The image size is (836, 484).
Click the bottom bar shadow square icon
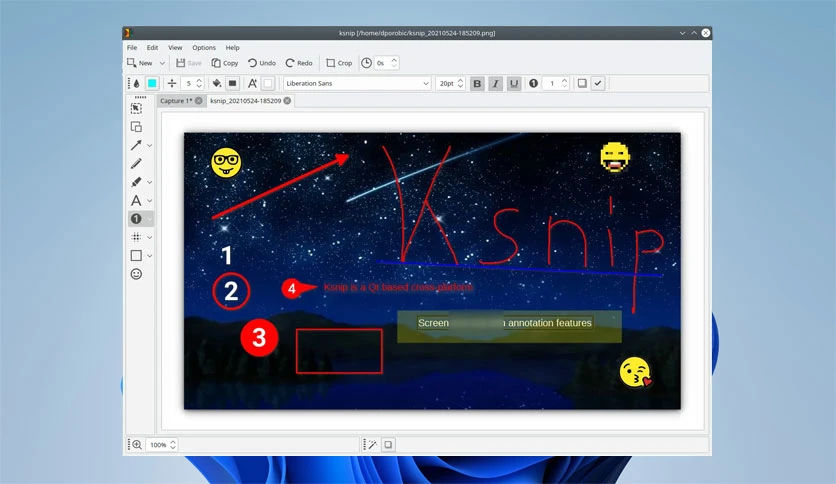click(388, 445)
